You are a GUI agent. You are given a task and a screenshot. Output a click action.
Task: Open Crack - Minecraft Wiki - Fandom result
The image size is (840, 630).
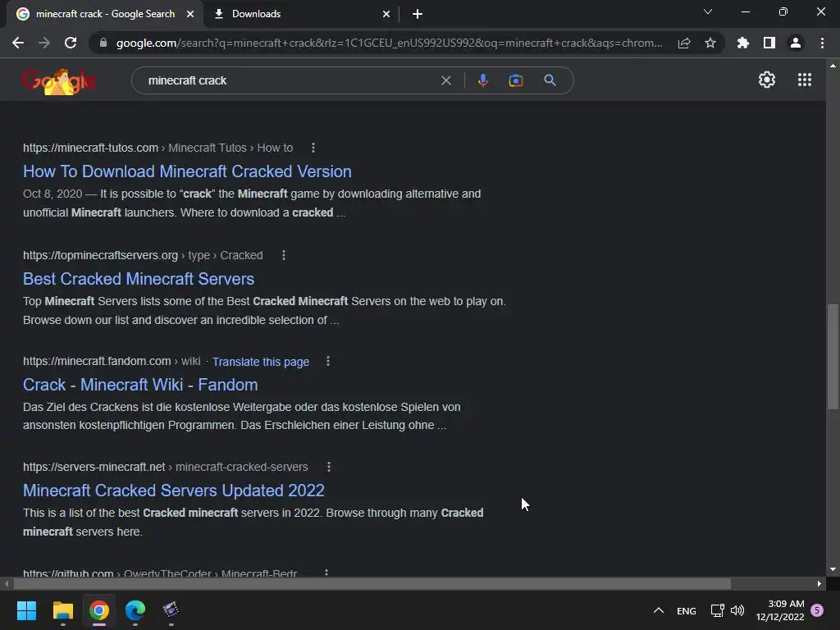tap(140, 385)
